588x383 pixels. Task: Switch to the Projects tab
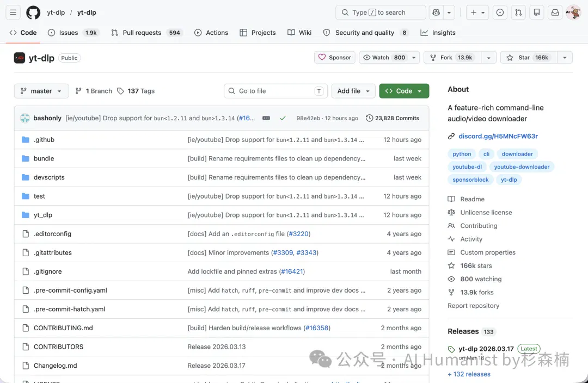tap(258, 33)
